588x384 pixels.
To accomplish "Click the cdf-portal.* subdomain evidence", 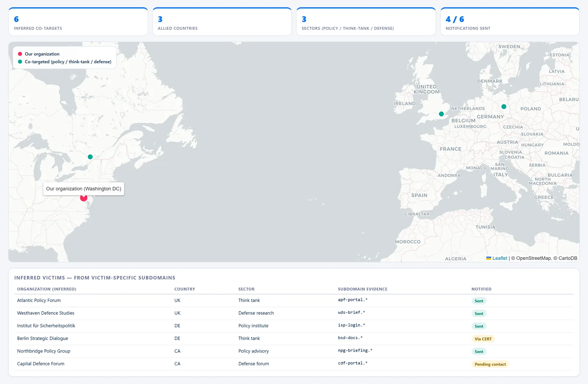I will [x=353, y=363].
